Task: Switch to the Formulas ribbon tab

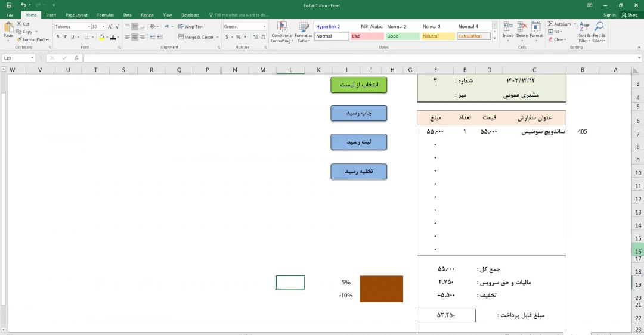Action: (x=105, y=15)
